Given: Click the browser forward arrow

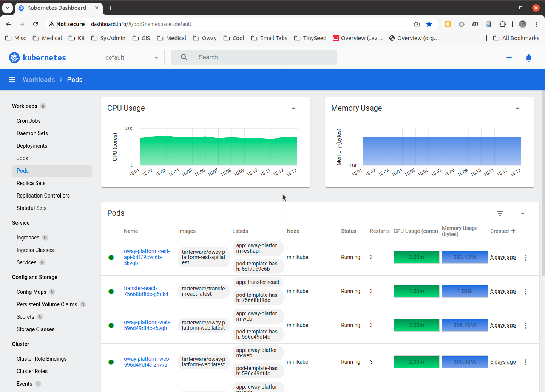Looking at the screenshot, I should (22, 24).
